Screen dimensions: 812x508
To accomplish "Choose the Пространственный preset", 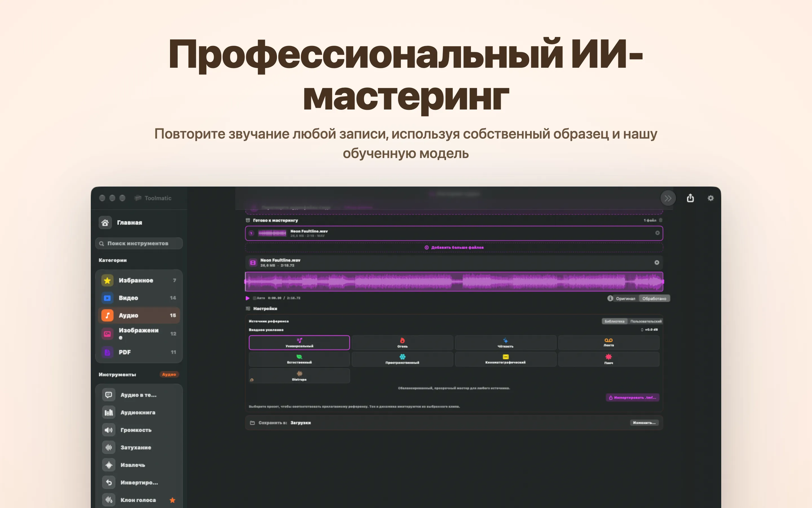I will [x=402, y=359].
